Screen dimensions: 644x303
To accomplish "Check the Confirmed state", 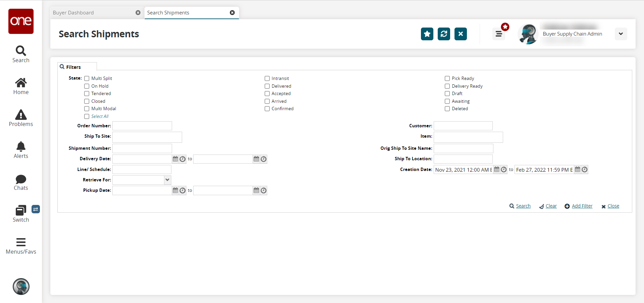I will point(267,109).
